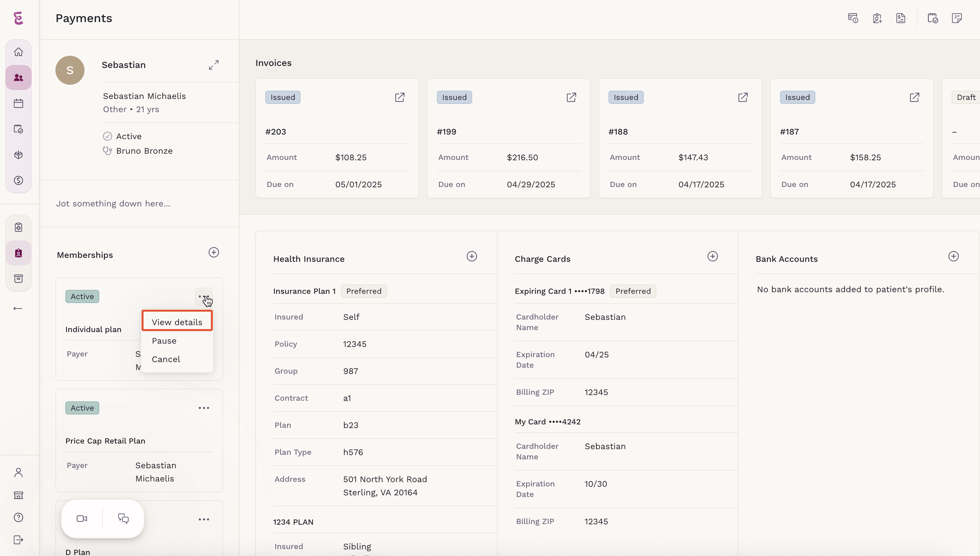Click the No bank accounts added message
This screenshot has width=980, height=556.
[x=850, y=290]
